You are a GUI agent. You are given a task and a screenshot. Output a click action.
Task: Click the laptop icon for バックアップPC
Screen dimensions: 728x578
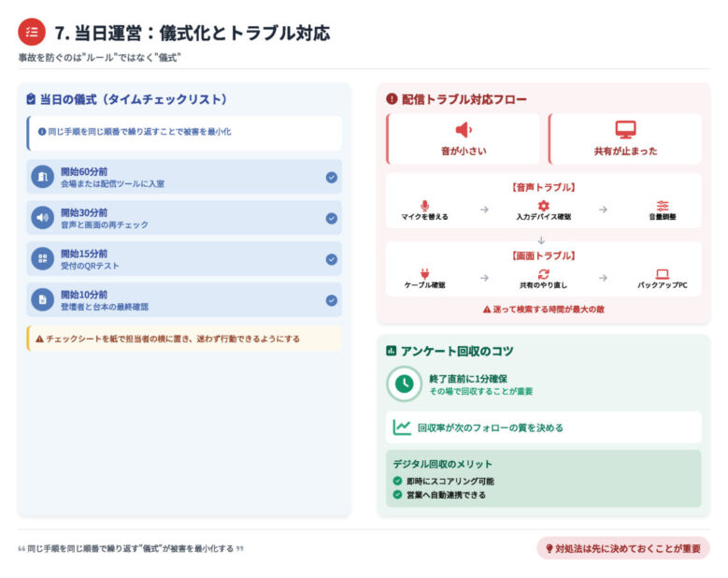point(662,274)
